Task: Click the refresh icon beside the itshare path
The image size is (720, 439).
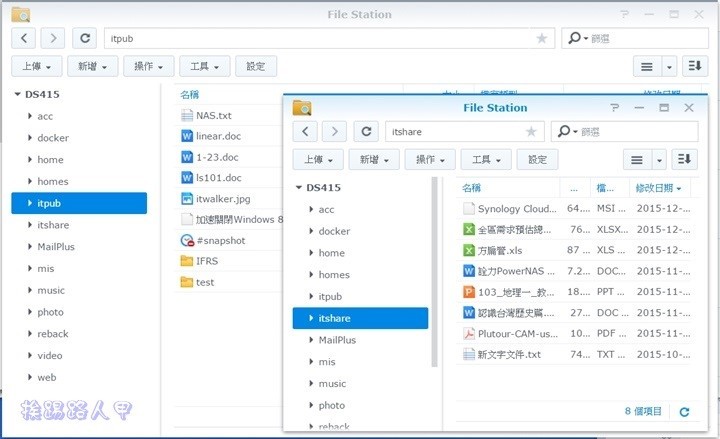Action: (x=368, y=131)
